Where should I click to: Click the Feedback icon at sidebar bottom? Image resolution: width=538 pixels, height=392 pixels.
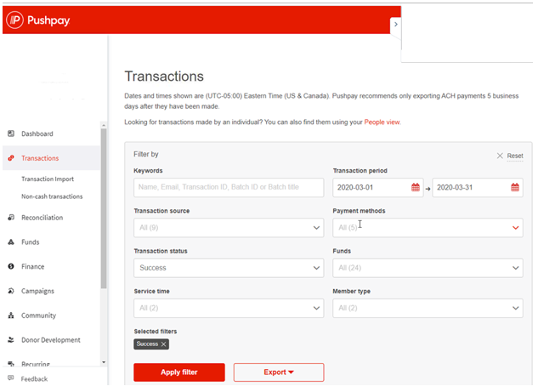(11, 378)
